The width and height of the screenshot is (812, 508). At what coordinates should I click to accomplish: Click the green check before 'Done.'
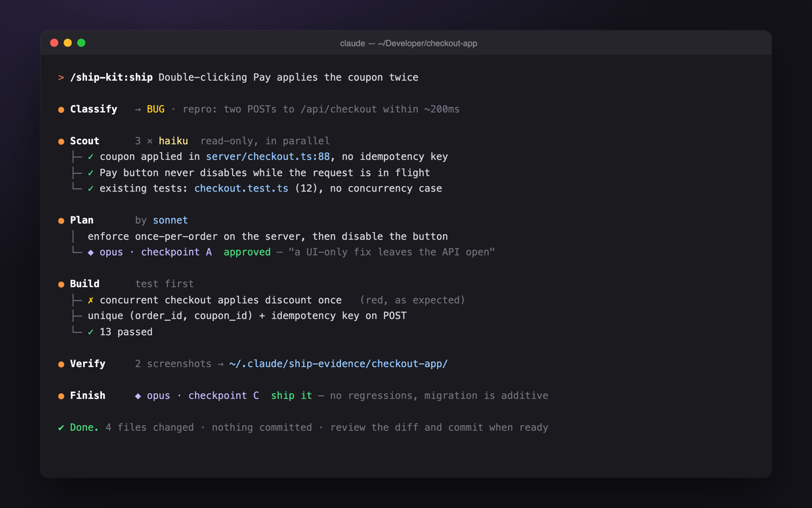pos(61,428)
